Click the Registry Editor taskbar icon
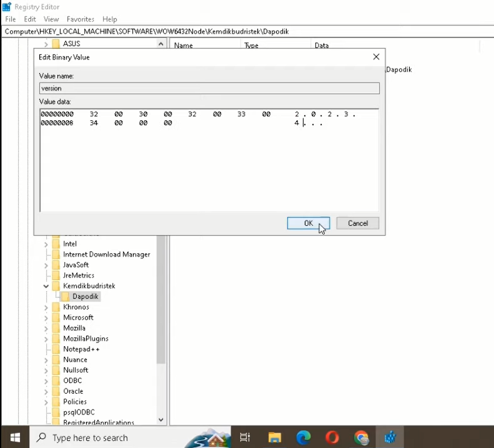 [390, 437]
